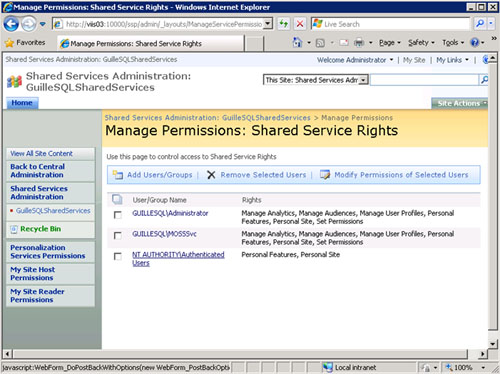
Task: Click Remove Selected Users toolbar button
Action: tap(263, 175)
